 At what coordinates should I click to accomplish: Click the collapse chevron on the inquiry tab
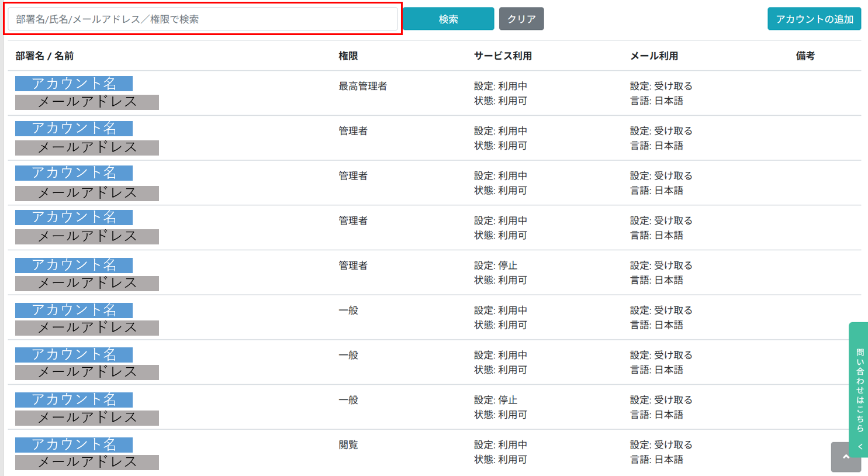[860, 447]
